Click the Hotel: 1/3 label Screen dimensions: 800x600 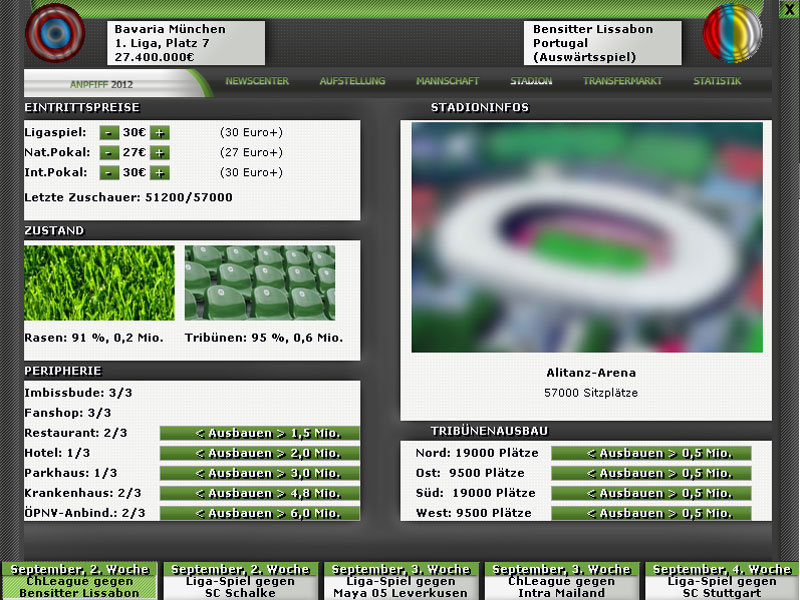pos(57,453)
